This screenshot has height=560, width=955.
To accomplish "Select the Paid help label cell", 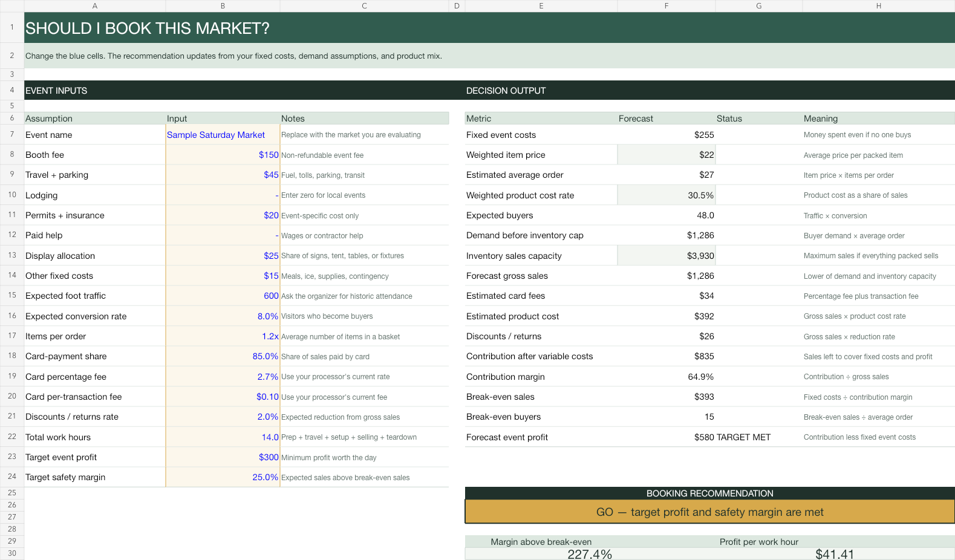I will click(x=95, y=235).
